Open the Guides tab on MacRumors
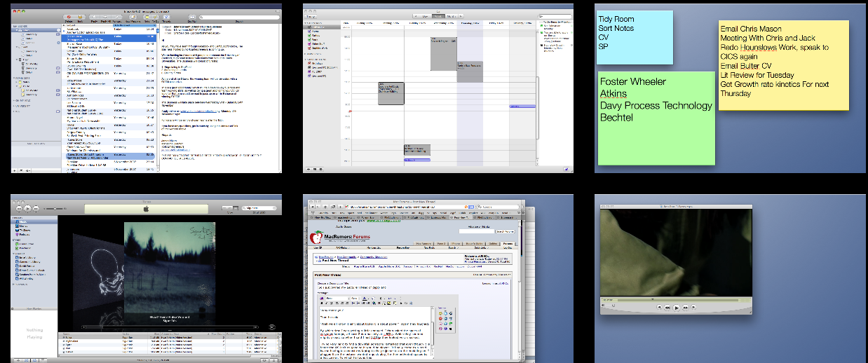Viewport: 868px width, 363px height. click(492, 244)
